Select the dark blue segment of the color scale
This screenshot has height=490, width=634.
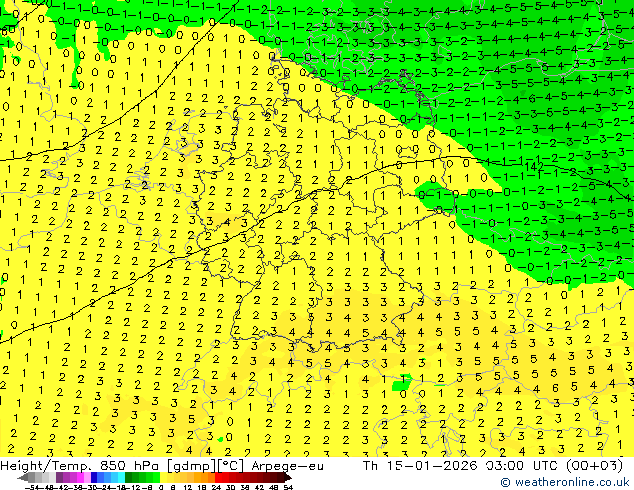click(x=94, y=478)
